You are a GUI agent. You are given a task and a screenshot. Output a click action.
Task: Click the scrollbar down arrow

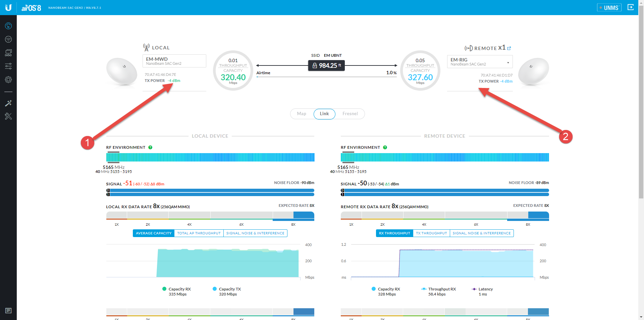point(641,317)
